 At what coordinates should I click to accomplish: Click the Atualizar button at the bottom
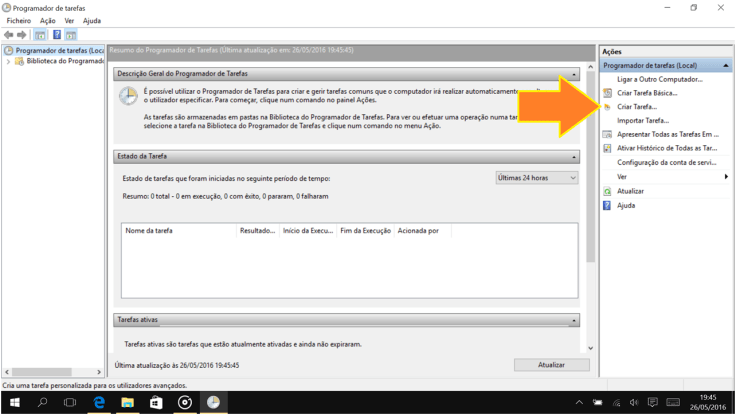click(551, 365)
